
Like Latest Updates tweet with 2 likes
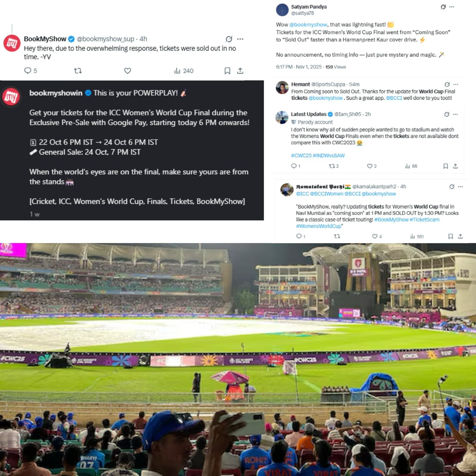coord(372,166)
